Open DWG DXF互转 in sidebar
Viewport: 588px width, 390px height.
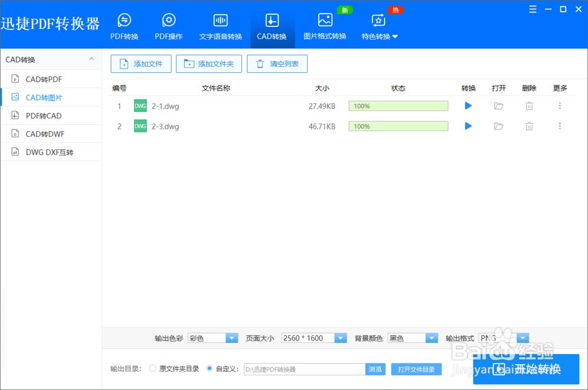tap(51, 152)
